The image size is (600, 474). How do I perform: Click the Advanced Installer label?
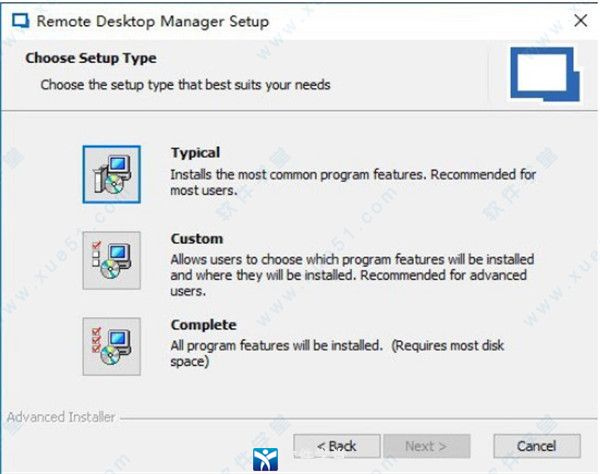[x=61, y=417]
